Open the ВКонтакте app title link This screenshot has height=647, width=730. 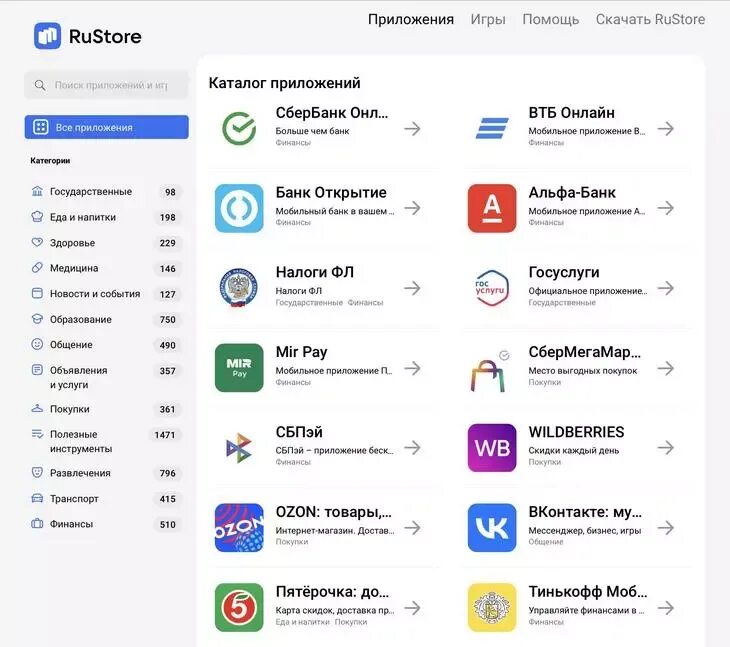pyautogui.click(x=585, y=512)
